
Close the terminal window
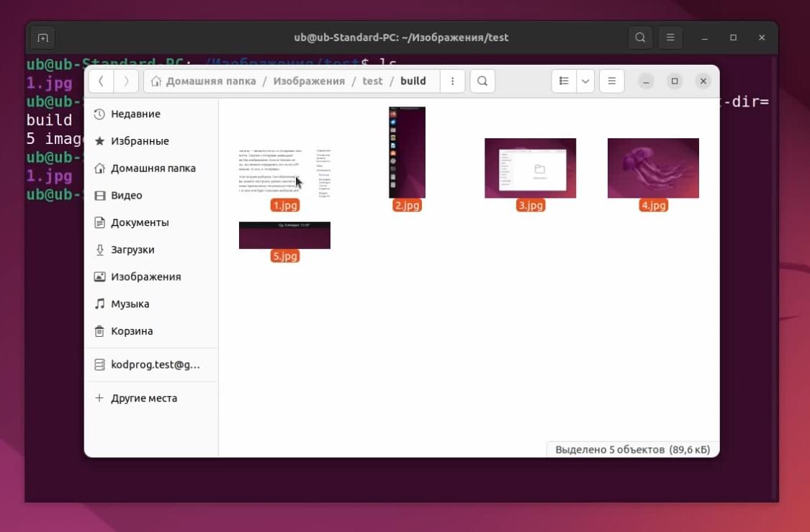(762, 37)
